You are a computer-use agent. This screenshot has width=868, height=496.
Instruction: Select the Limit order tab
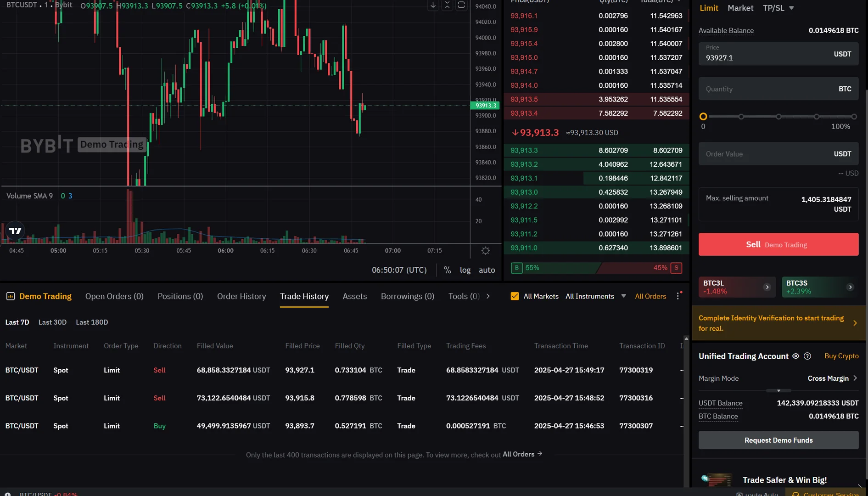click(709, 8)
